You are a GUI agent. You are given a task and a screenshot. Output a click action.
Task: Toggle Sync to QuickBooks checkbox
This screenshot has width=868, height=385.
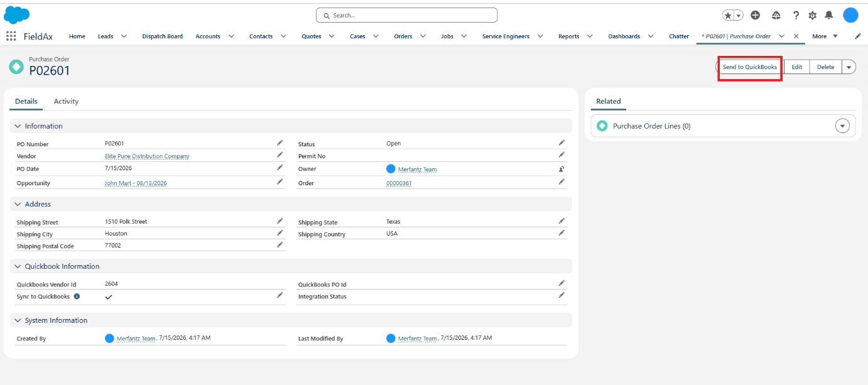point(109,296)
